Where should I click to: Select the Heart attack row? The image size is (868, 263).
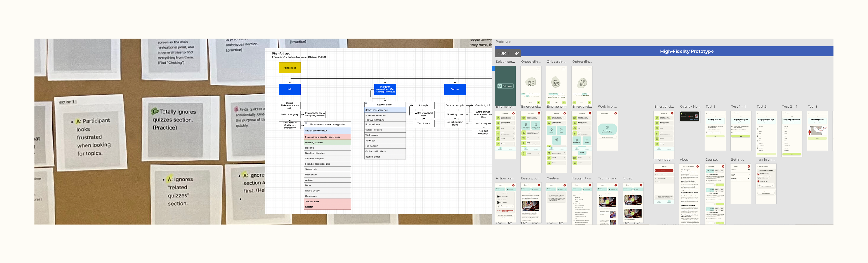(328, 175)
